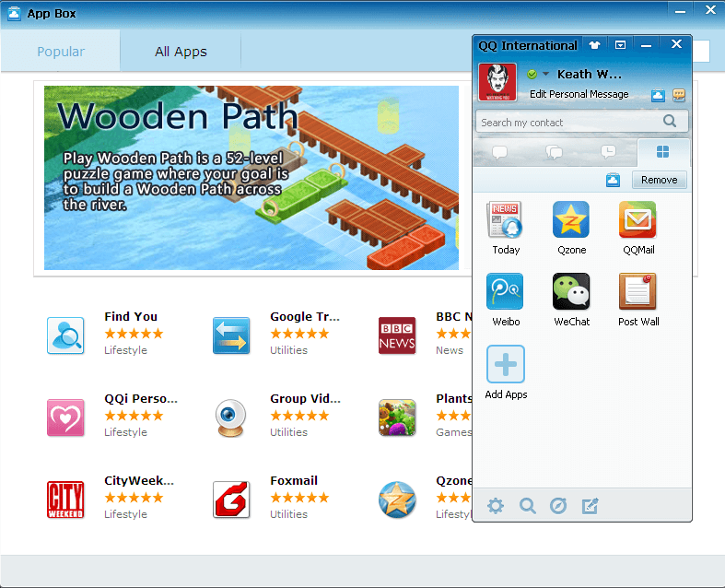This screenshot has height=588, width=725.
Task: Minimize the QQ International window
Action: [646, 45]
